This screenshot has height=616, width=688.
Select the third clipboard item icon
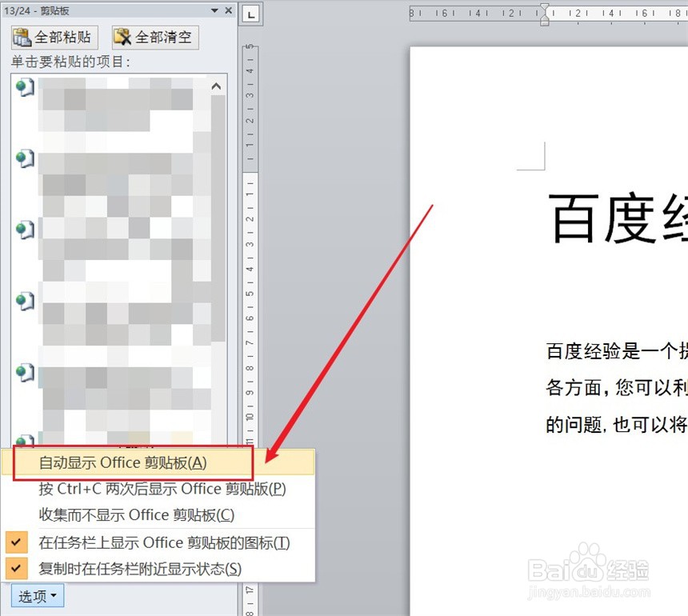click(25, 229)
